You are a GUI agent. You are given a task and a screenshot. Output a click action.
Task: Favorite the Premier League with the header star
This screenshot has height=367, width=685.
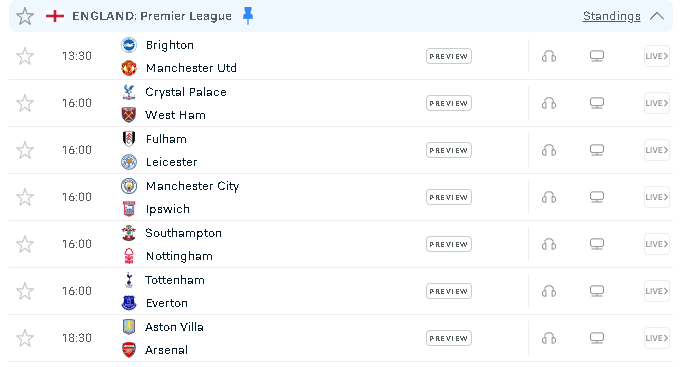25,16
